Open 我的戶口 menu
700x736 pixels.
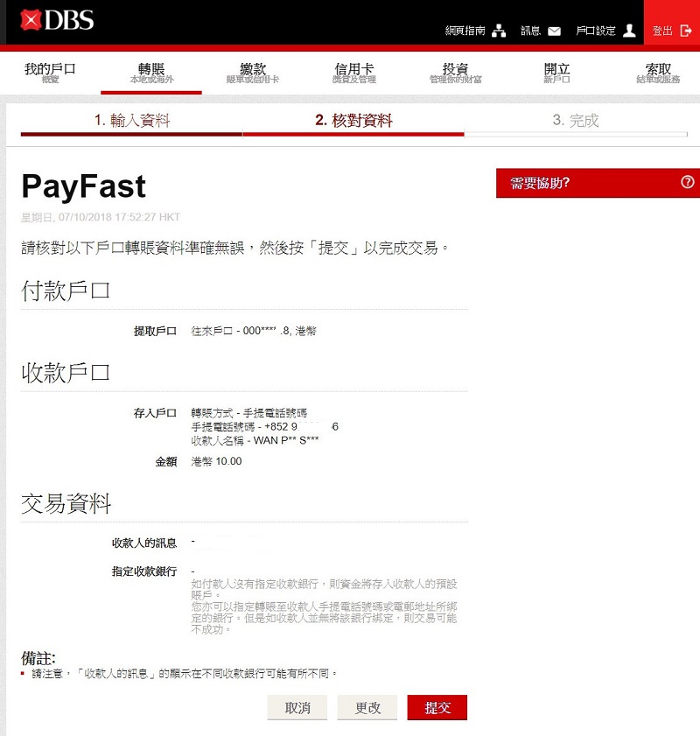[x=50, y=74]
